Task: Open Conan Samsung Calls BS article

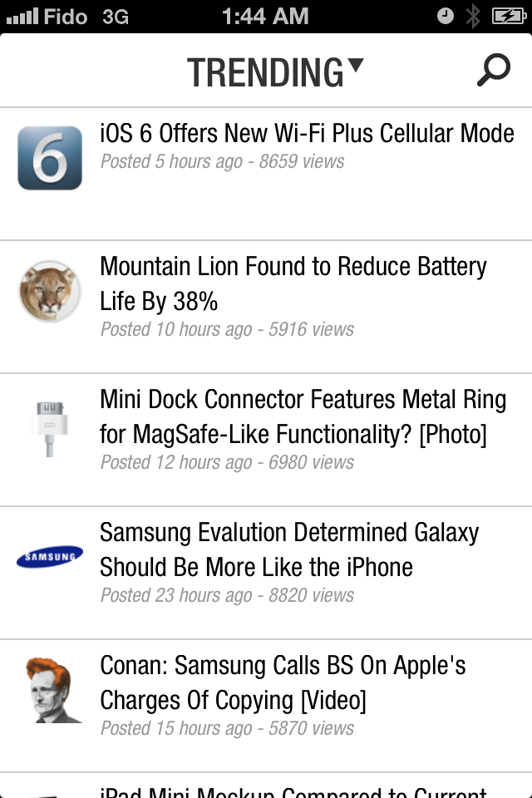Action: tap(283, 682)
